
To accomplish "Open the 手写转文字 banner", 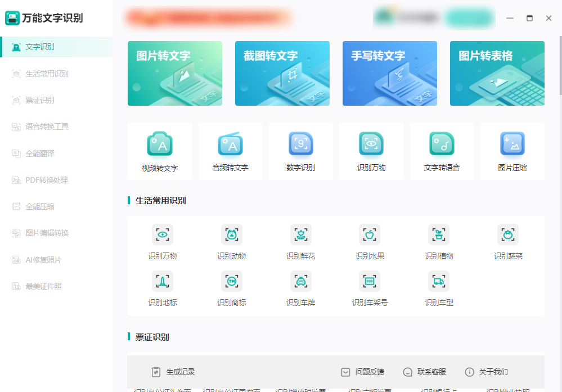I will 389,73.
